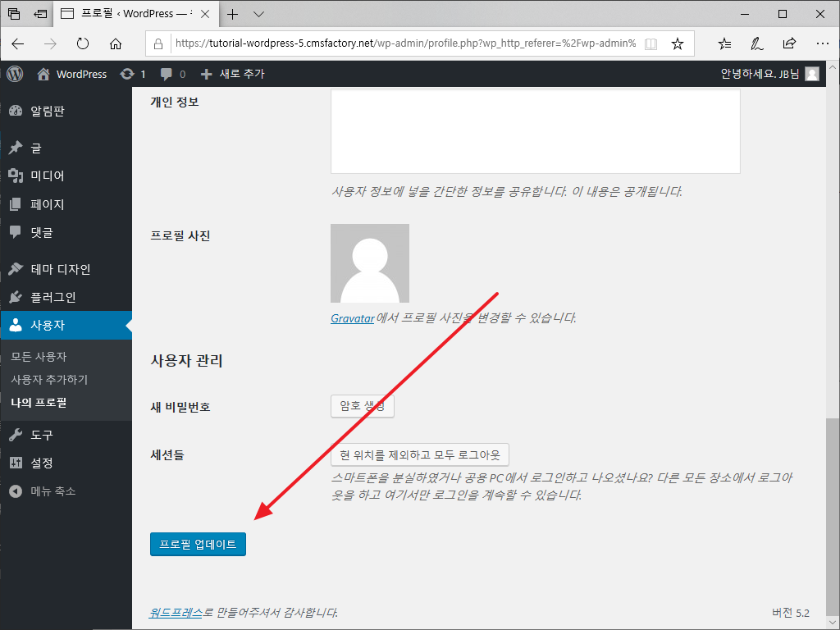Screen dimensions: 840x630
Task: Open the 페이지 pages menu
Action: point(66,204)
